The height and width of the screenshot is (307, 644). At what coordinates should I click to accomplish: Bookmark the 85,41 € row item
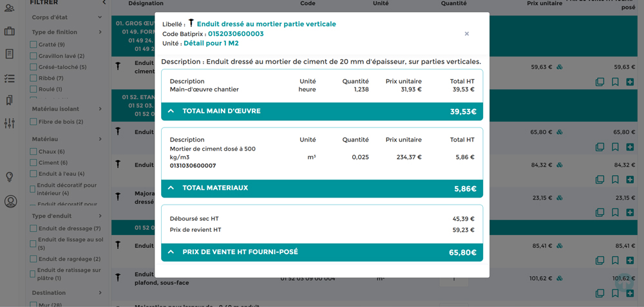click(615, 260)
